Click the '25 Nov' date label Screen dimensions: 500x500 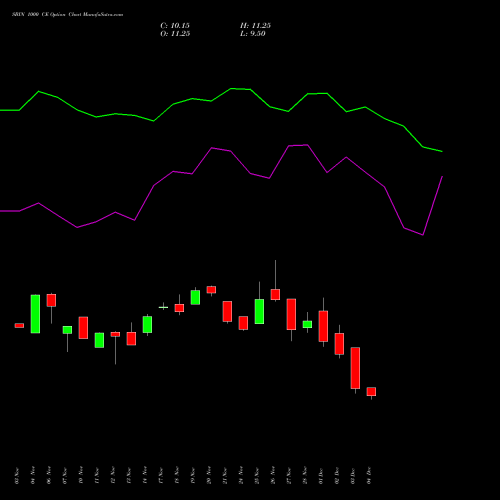tap(257, 476)
